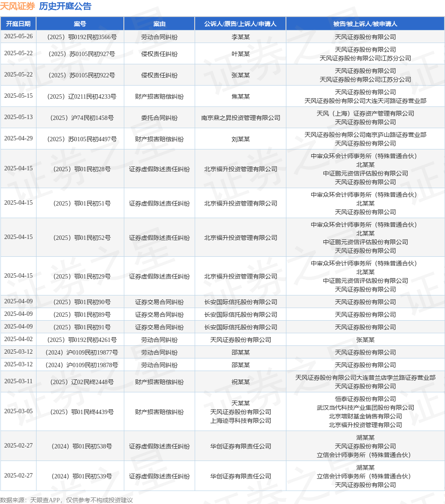Image resolution: width=445 pixels, height=504 pixels.
Task: Click defendant 天风证券股份有限公司大连普兰店孛兰路证券营业部
Action: (365, 378)
